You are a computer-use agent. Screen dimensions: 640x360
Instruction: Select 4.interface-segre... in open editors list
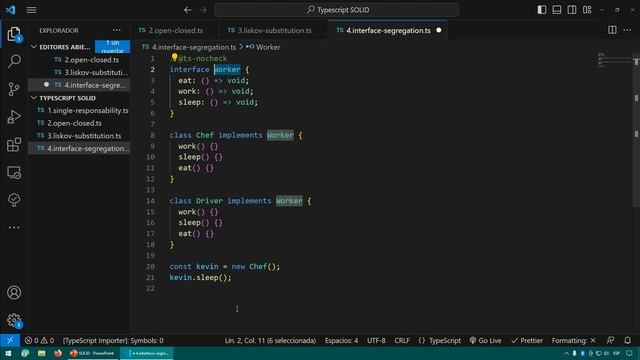(79, 85)
